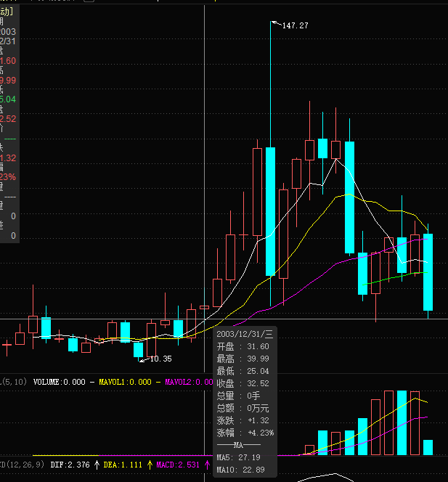The height and width of the screenshot is (482, 448).
Task: Click the DIF:2.376 indicator readout
Action: pos(70,465)
